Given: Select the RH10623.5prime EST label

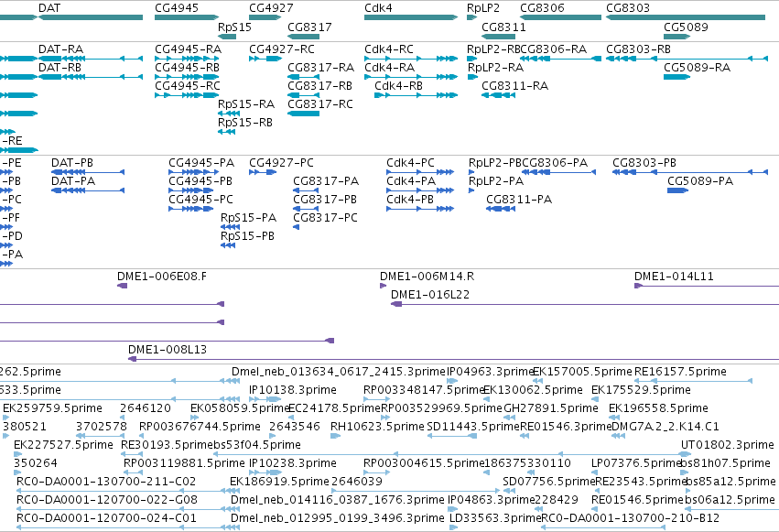Looking at the screenshot, I should (x=377, y=427).
